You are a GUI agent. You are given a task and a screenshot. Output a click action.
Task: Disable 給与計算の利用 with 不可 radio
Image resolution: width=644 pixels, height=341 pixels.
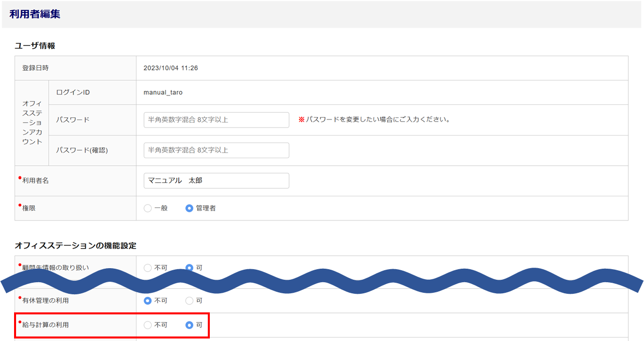pos(148,325)
